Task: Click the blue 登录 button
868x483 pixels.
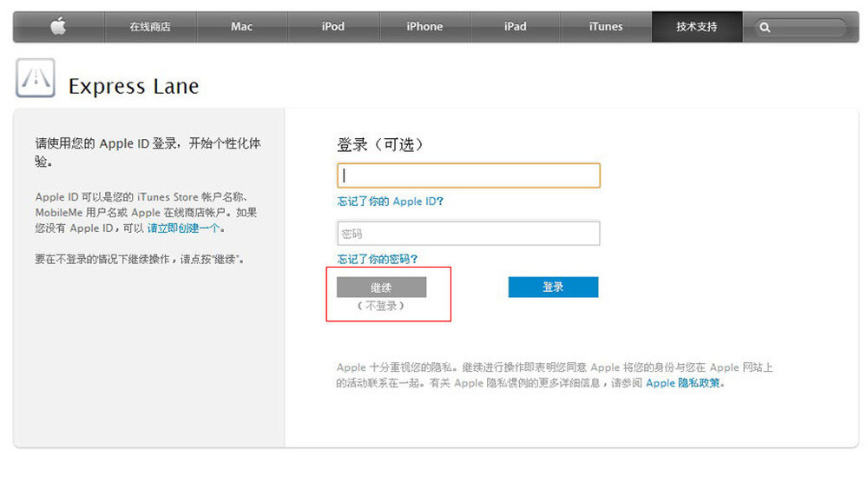Action: tap(553, 287)
